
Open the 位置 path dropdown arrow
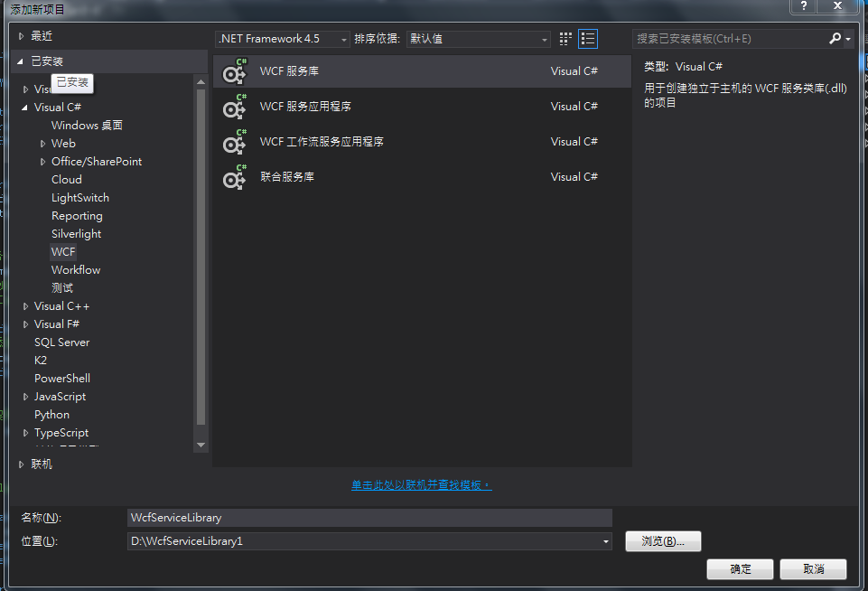point(603,540)
